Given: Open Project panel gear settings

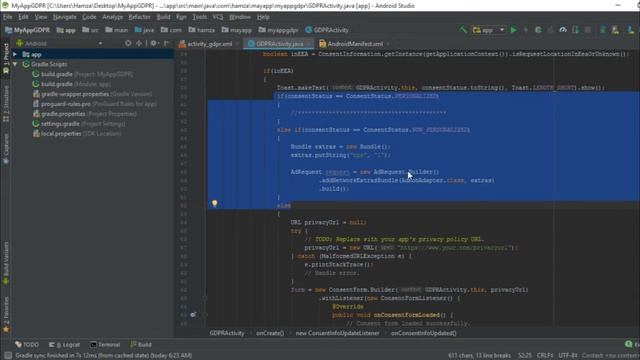Looking at the screenshot, I should 153,43.
